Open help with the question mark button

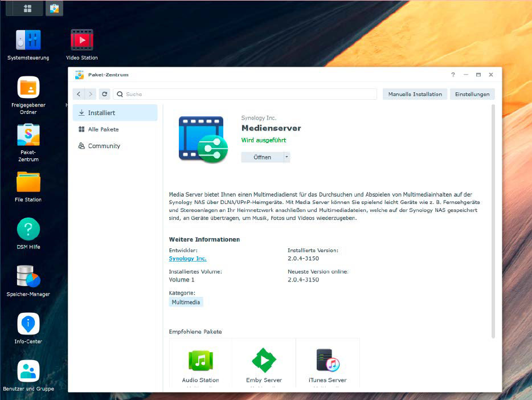coord(453,75)
